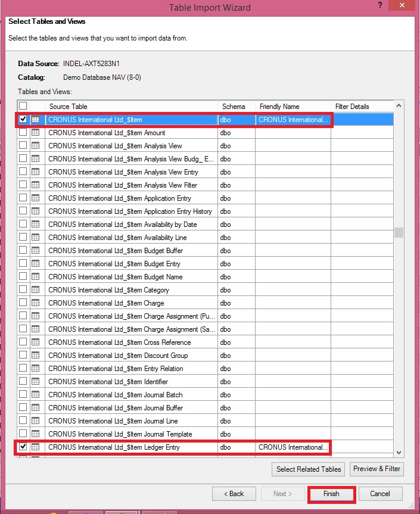Click the table icon beside Item Identifier
Screen dimensions: 420x514
click(x=35, y=382)
